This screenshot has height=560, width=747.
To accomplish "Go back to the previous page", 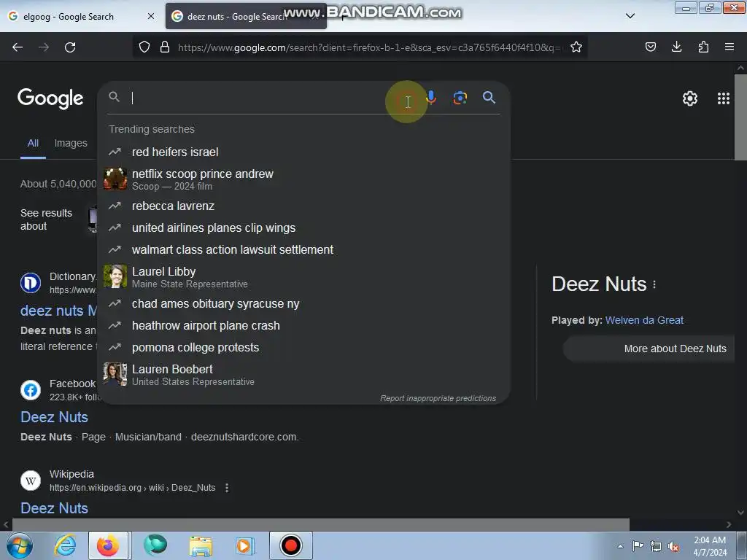I will (18, 47).
